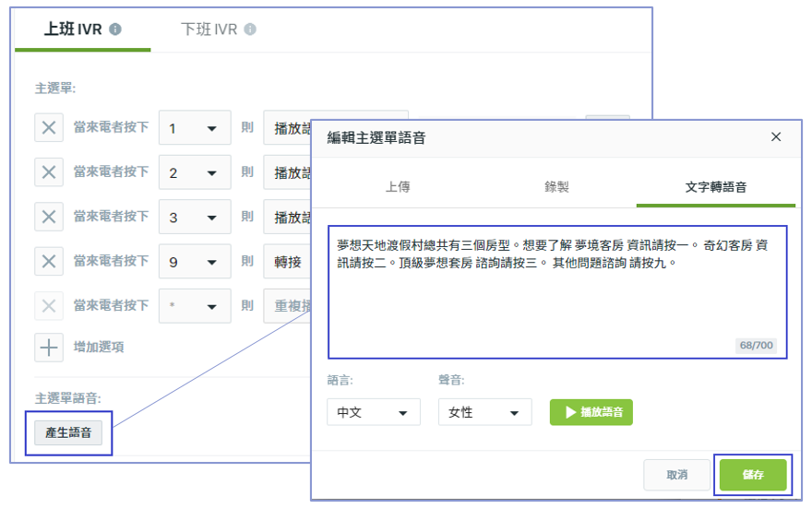Select the 文字轉語音 tab

(x=716, y=187)
